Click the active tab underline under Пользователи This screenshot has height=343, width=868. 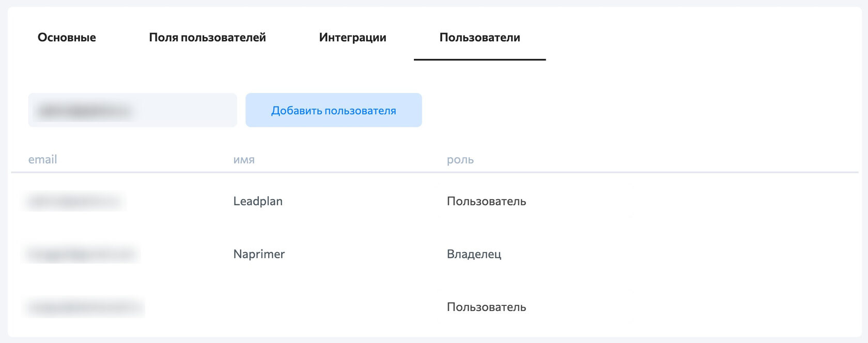tap(479, 59)
